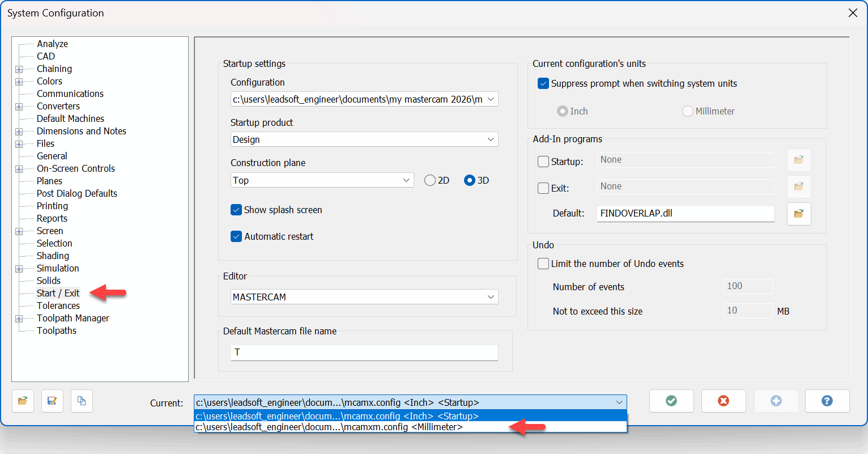Confirm settings with the green checkmark button
868x454 pixels.
[x=671, y=401]
